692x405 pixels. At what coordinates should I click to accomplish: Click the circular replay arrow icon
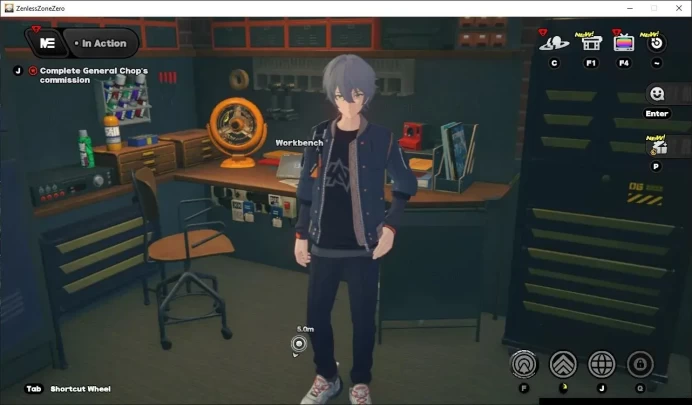click(657, 43)
